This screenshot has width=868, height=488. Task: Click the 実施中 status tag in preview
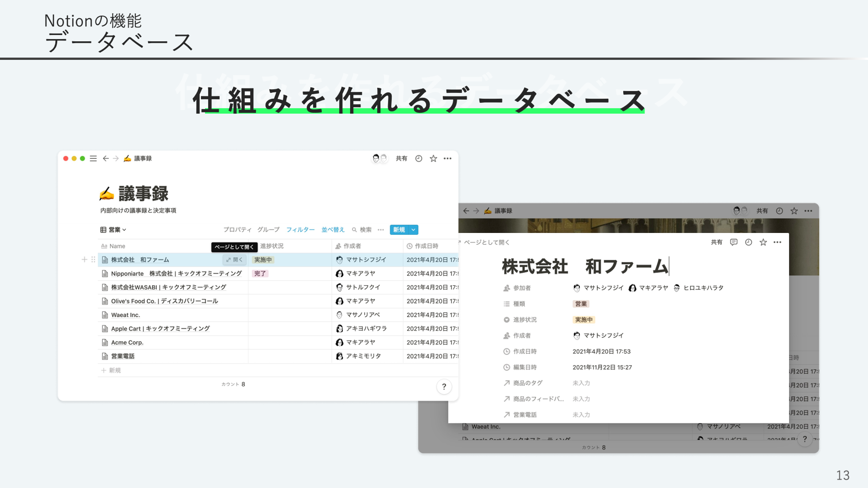tap(583, 320)
